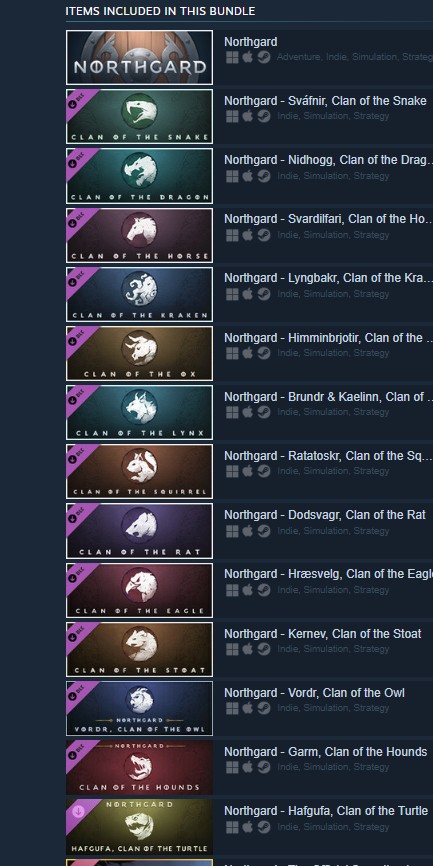Open Kernev, Clan of the Stoat title

[x=323, y=633]
